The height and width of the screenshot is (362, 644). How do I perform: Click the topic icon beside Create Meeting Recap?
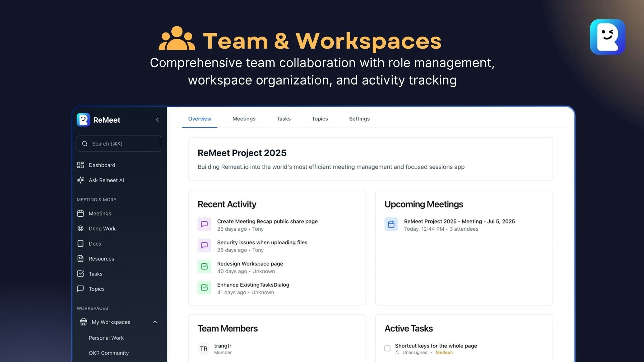[204, 224]
